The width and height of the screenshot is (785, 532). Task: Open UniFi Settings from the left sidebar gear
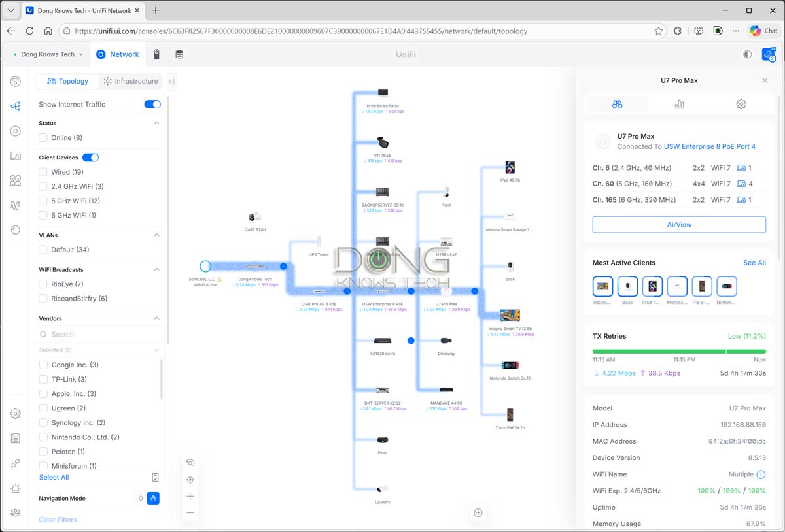(x=14, y=413)
